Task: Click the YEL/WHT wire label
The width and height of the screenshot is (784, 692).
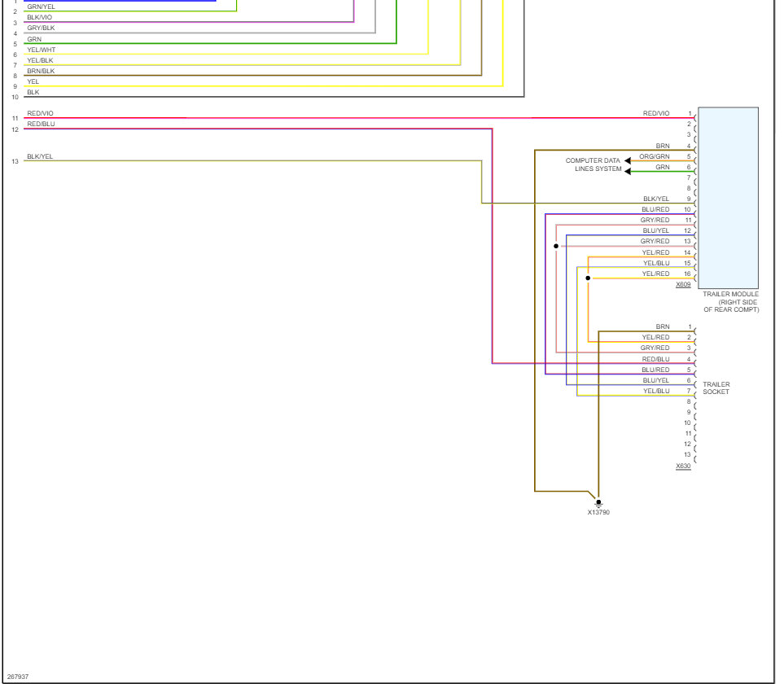Action: [x=42, y=50]
